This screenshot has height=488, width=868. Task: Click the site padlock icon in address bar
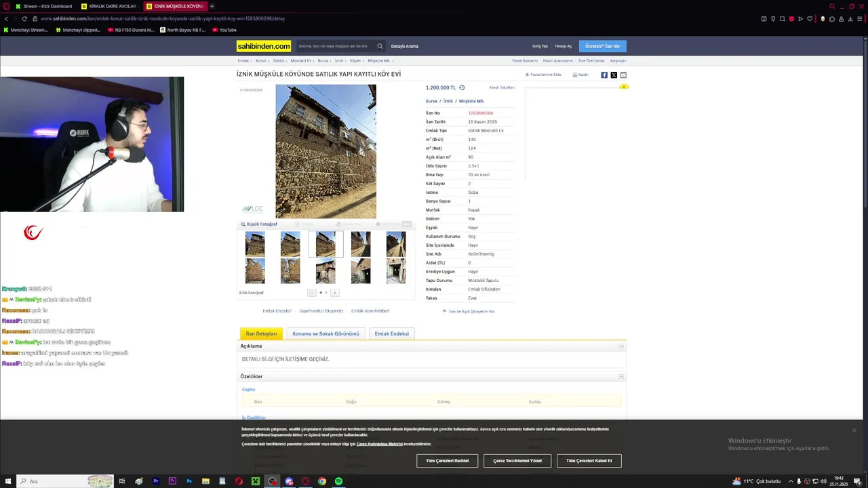[x=35, y=18]
